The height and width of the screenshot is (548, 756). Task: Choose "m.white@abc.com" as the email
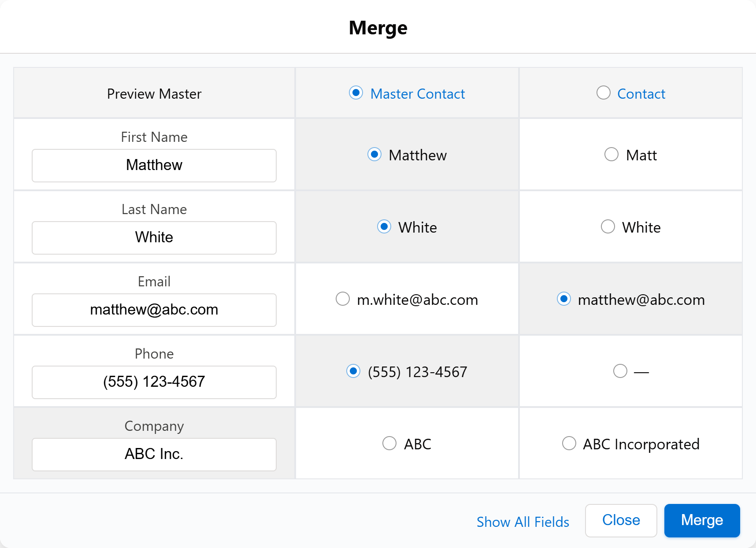tap(343, 299)
